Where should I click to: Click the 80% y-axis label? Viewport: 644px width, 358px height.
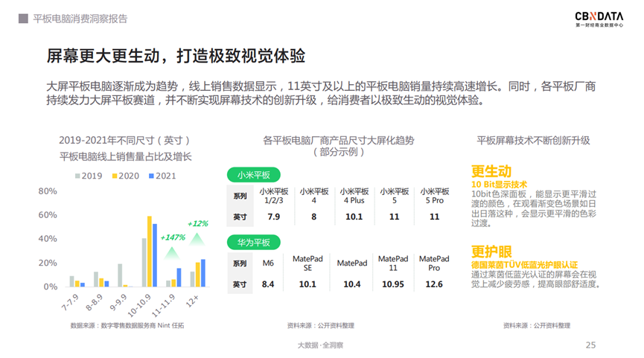click(48, 191)
